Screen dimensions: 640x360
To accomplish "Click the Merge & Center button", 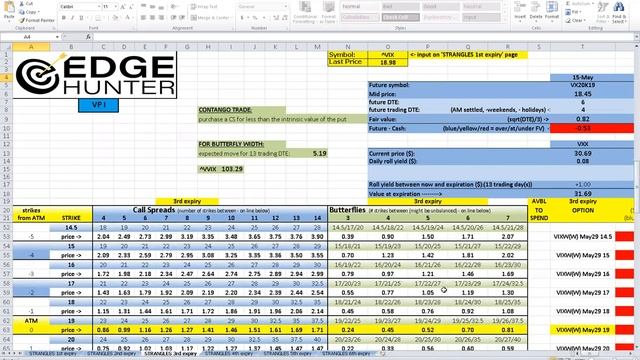I will [210, 18].
